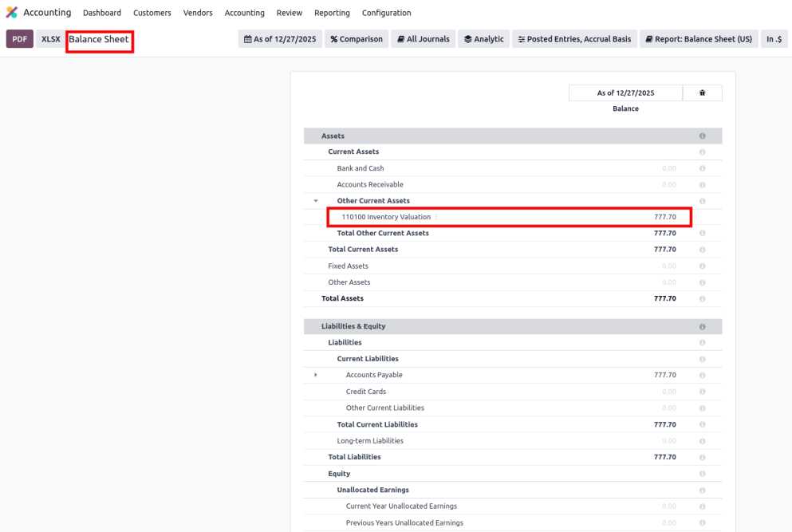Click info icon on Total Assets row
Image resolution: width=792 pixels, height=532 pixels.
point(702,299)
